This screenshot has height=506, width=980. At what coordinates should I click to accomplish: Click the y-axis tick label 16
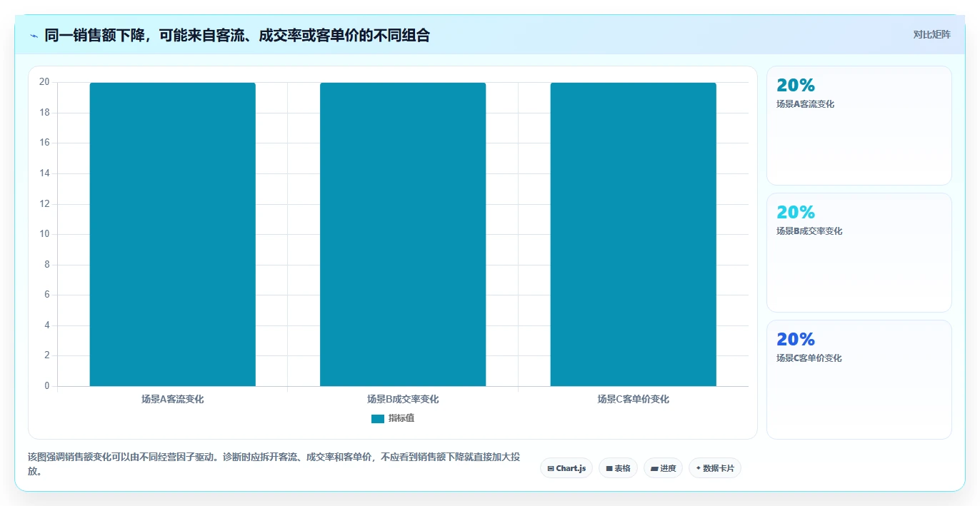44,143
